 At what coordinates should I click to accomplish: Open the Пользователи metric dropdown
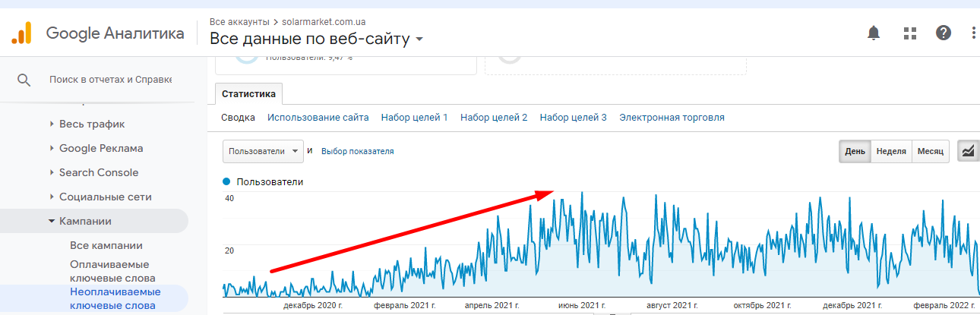(263, 151)
